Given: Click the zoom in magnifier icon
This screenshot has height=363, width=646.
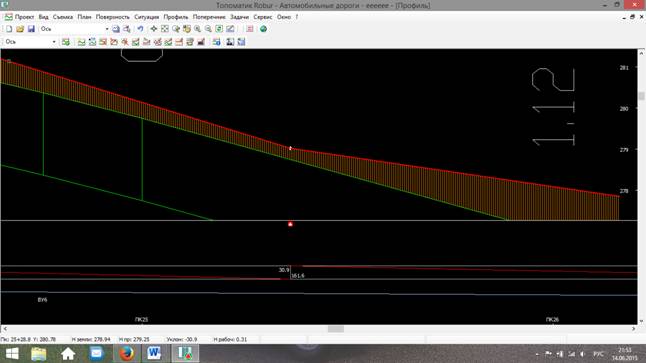Looking at the screenshot, I should click(198, 29).
